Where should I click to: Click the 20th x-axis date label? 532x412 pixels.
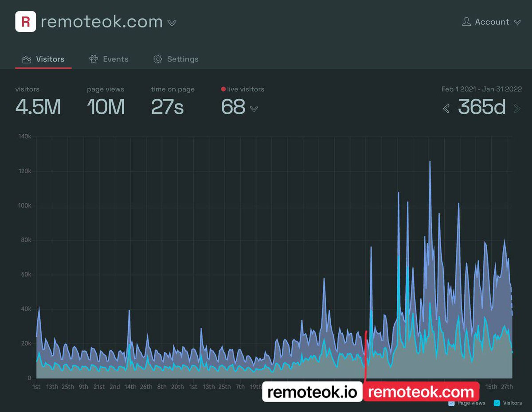[177, 387]
